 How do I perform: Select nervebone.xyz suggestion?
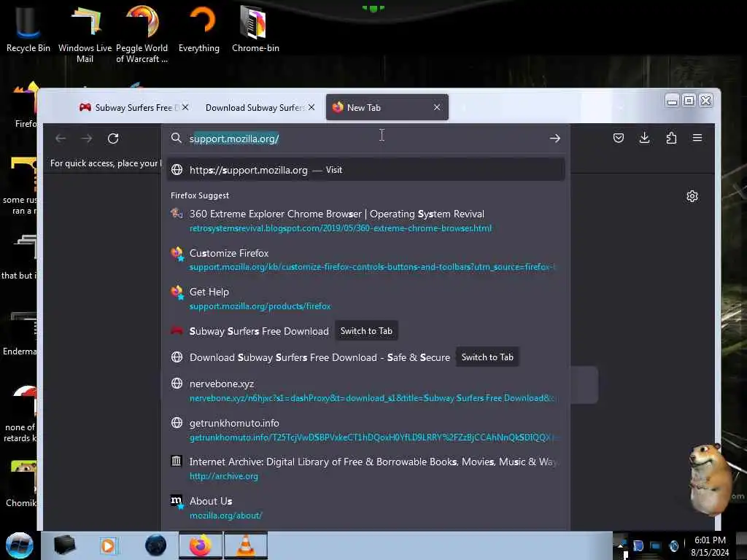(365, 391)
